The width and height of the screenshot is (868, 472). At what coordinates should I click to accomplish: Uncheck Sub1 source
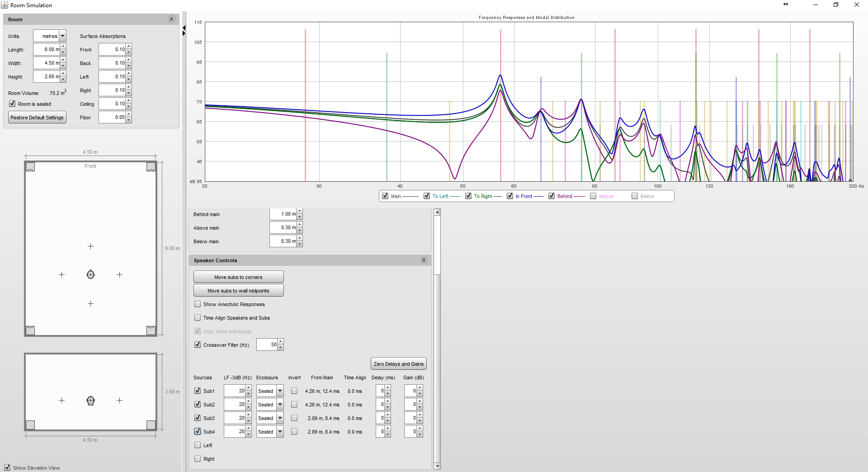198,391
